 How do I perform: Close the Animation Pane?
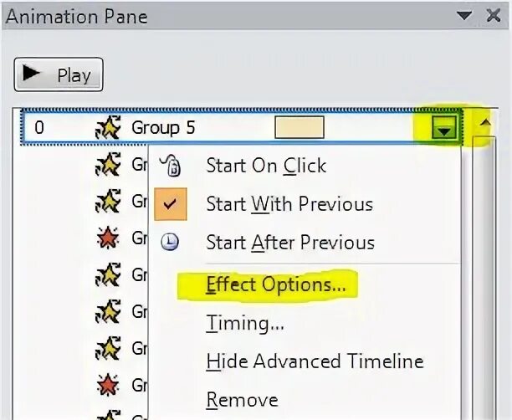(x=493, y=15)
